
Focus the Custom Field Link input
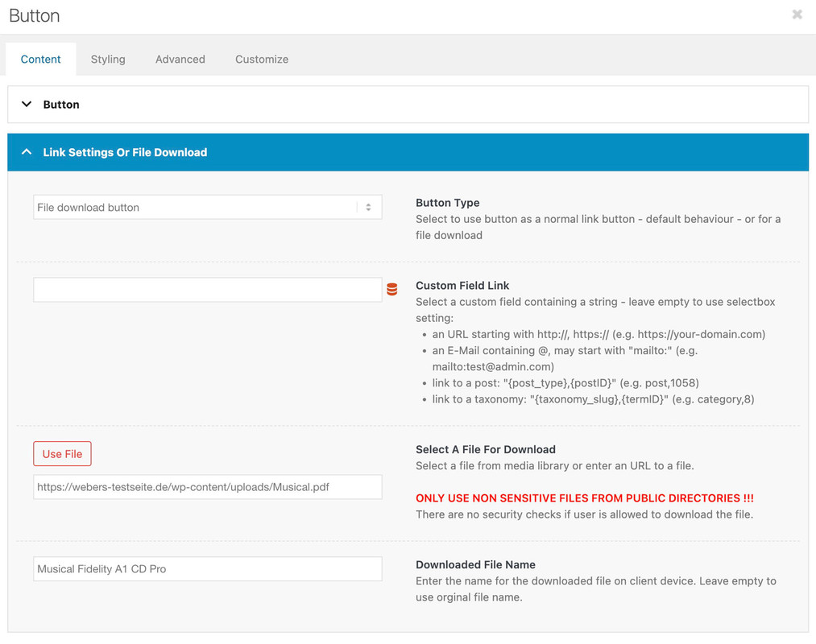[x=208, y=290]
